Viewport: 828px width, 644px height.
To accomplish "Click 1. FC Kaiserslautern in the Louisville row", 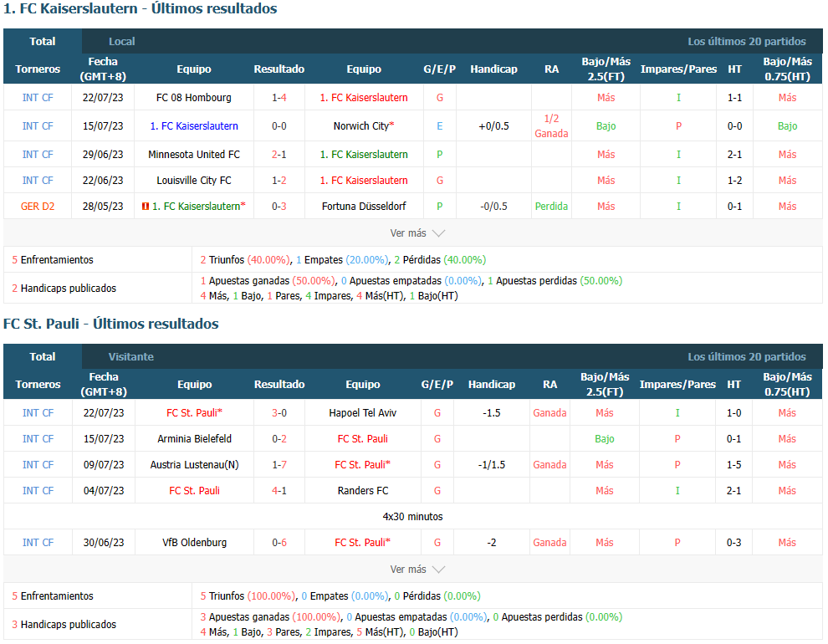I will (x=364, y=181).
